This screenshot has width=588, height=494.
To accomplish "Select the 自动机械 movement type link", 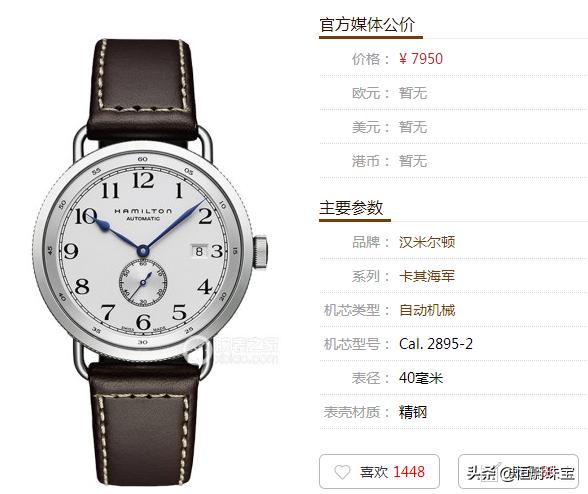I will point(427,310).
